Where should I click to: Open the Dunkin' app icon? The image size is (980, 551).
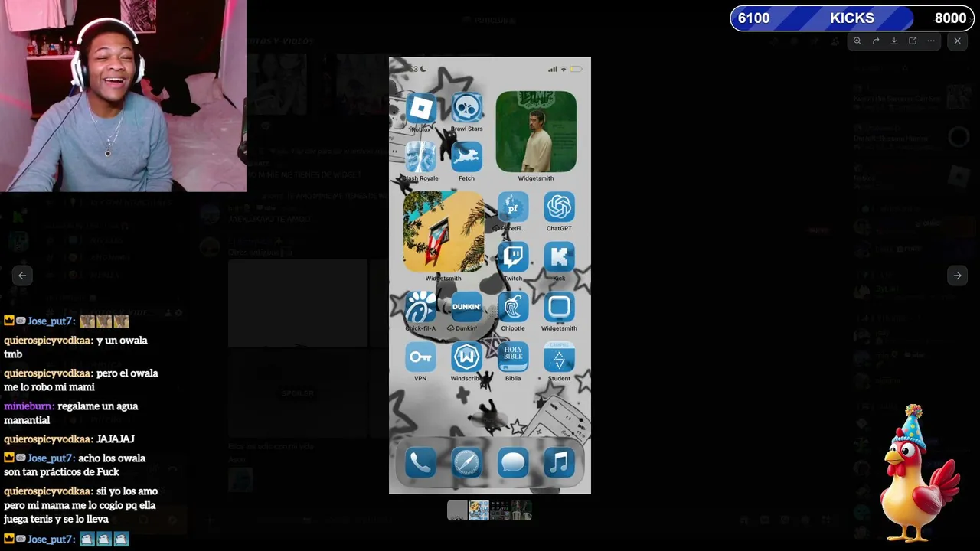(466, 308)
